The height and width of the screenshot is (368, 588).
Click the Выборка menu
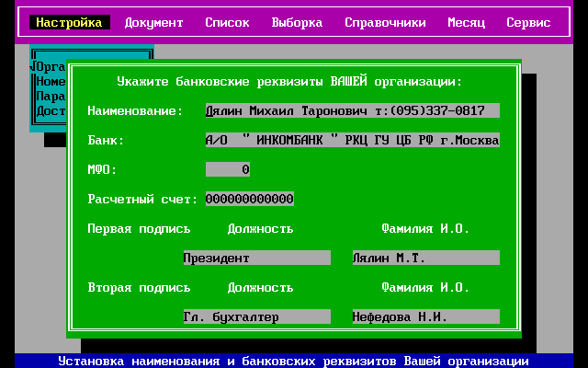297,22
